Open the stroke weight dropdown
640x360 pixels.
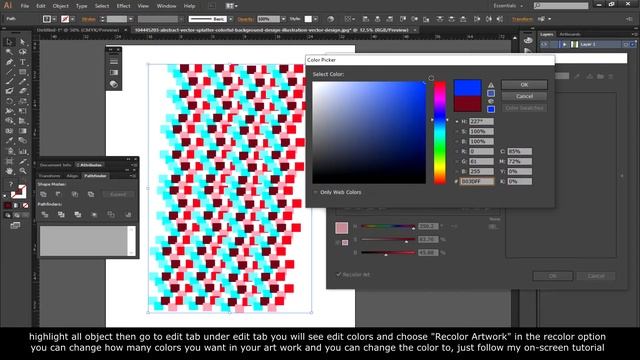pyautogui.click(x=131, y=19)
